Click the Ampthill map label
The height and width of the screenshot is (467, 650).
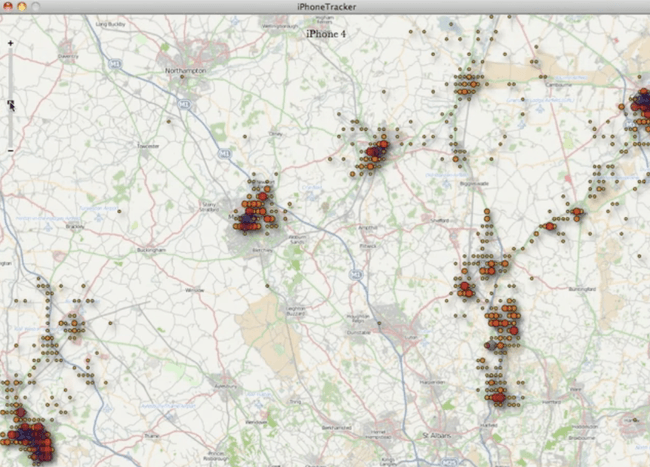(368, 227)
